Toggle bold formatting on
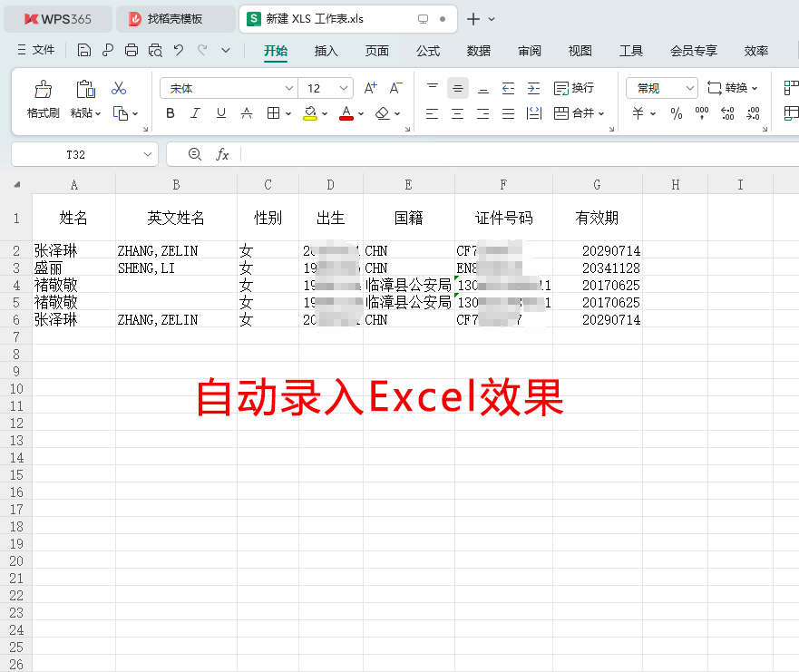 [x=170, y=112]
